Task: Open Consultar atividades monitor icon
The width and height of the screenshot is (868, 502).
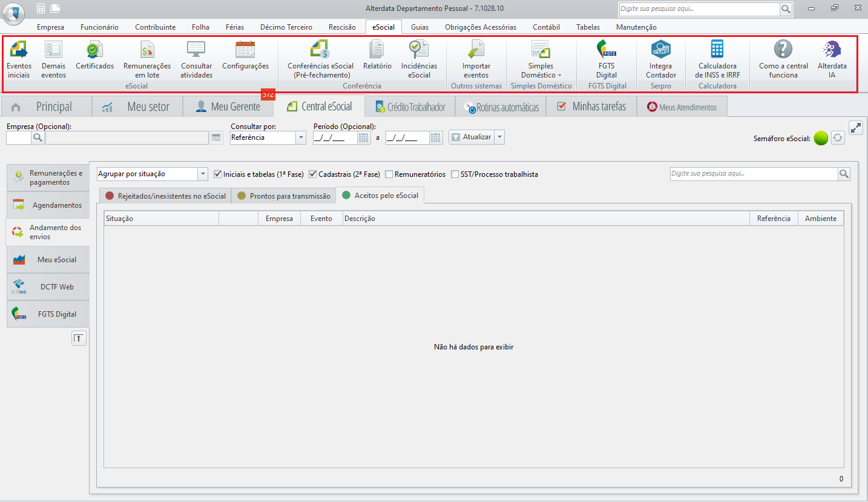Action: pos(196,59)
